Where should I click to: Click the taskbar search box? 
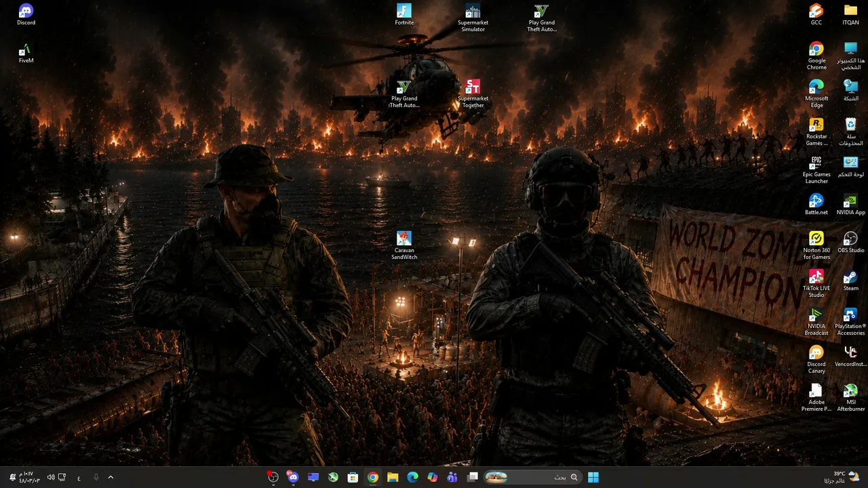pyautogui.click(x=532, y=477)
